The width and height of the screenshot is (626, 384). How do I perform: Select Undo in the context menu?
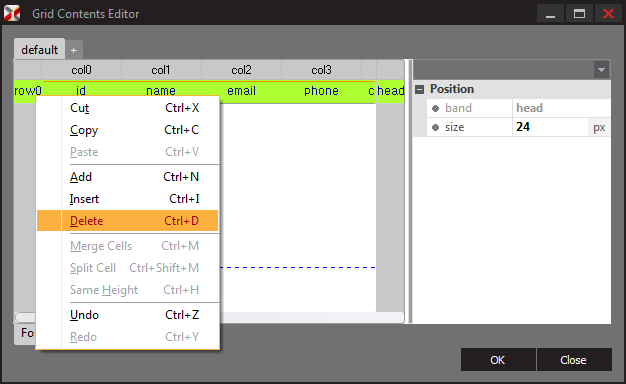[x=127, y=315]
